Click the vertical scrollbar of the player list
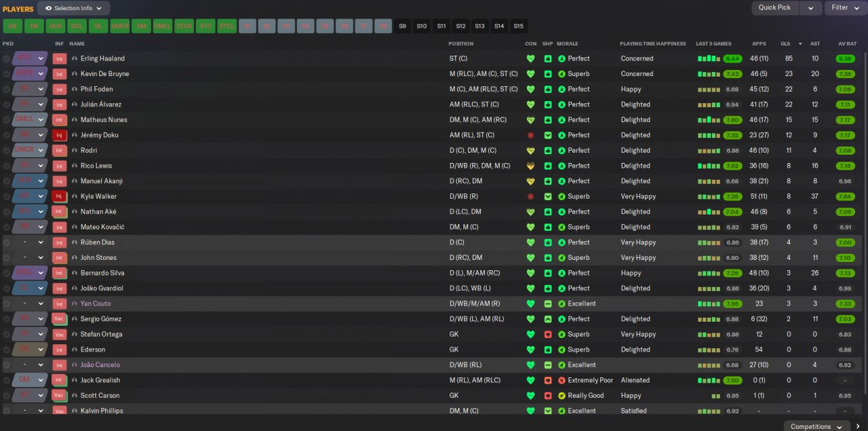This screenshot has width=868, height=431. (864, 224)
